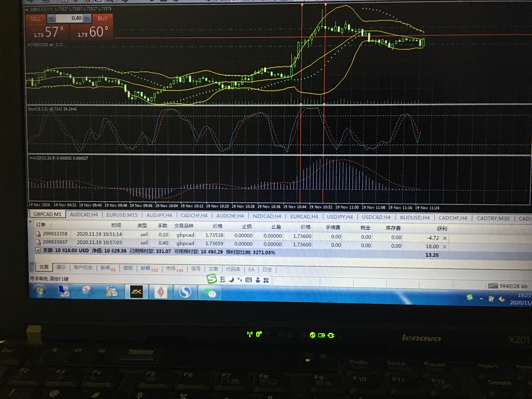Show hidden tray icons arrow

[481, 299]
